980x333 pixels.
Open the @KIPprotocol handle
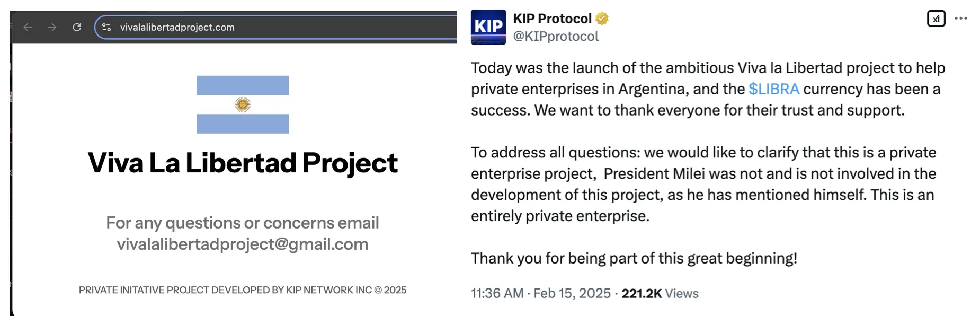[x=556, y=36]
